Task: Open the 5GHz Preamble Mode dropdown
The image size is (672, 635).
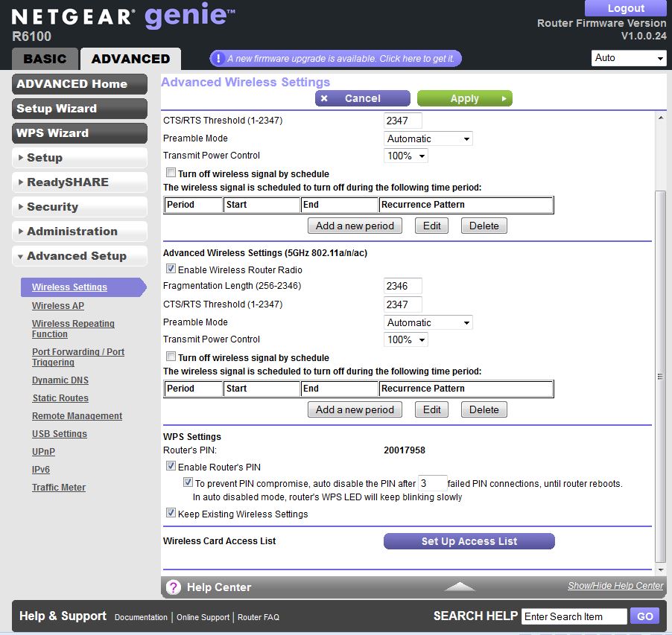Action: coord(428,322)
